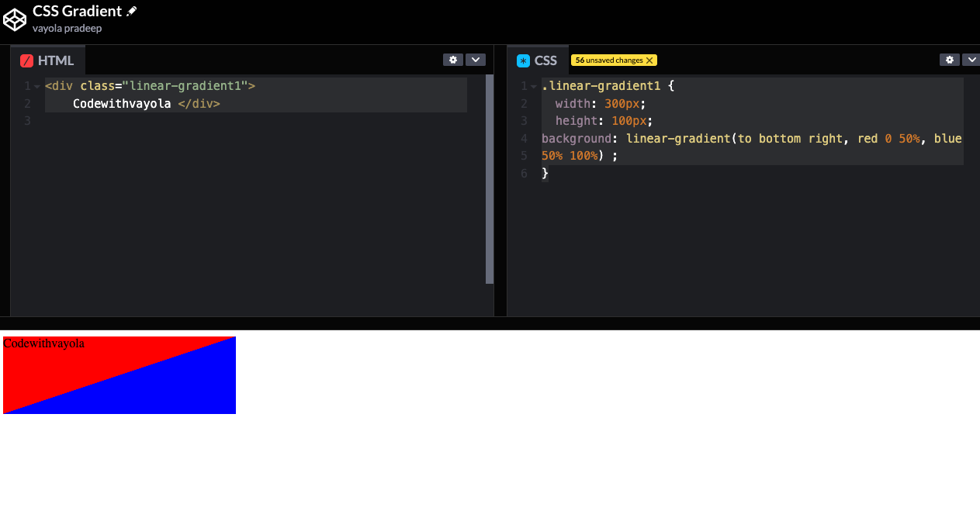Click the CodePen logo icon
980x521 pixels.
click(15, 19)
